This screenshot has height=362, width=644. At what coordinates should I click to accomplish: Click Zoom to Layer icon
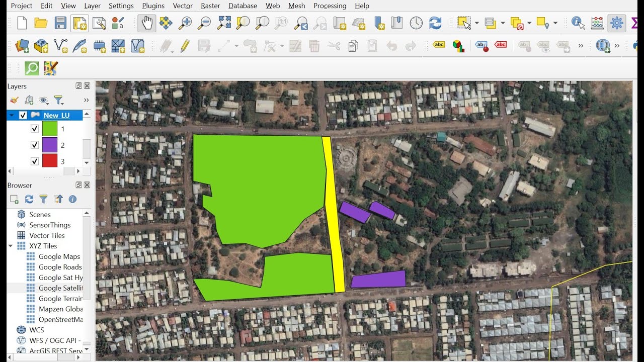[262, 23]
